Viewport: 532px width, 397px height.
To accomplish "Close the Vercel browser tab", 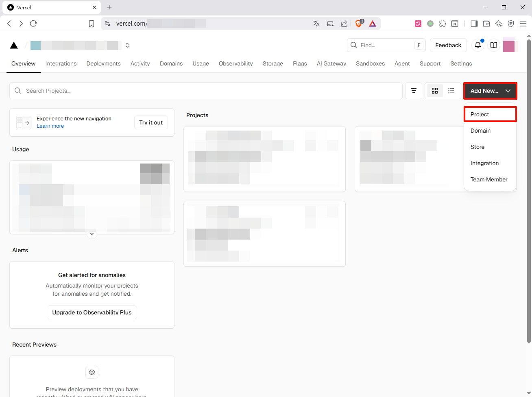I will tap(94, 7).
